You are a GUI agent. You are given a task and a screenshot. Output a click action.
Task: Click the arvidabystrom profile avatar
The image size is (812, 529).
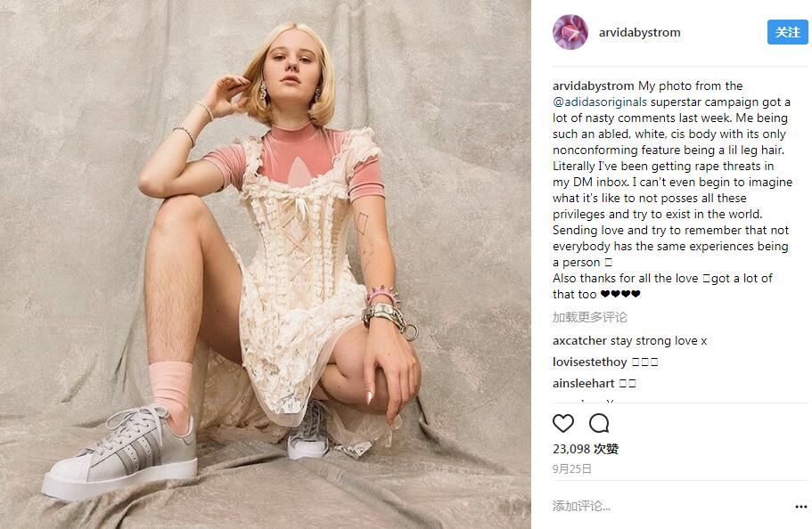[570, 32]
